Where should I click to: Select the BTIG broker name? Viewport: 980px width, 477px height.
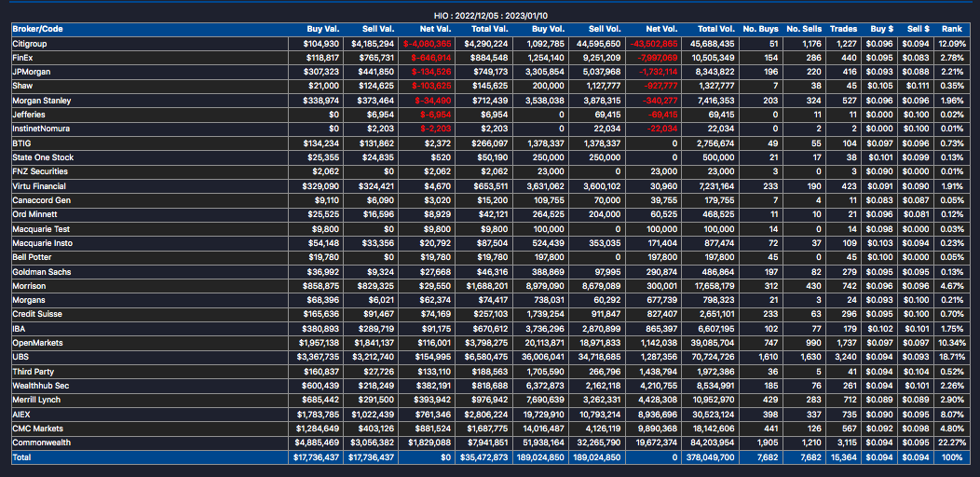(x=21, y=143)
